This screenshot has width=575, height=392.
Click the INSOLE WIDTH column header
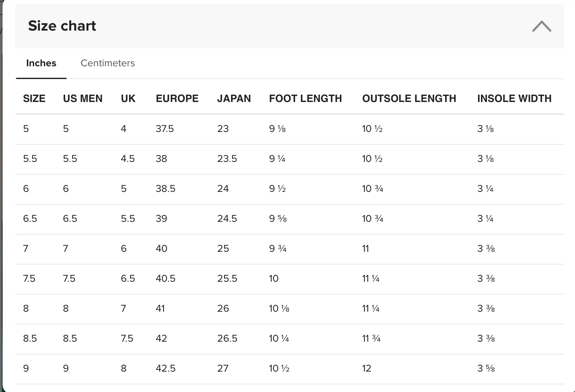(x=514, y=98)
